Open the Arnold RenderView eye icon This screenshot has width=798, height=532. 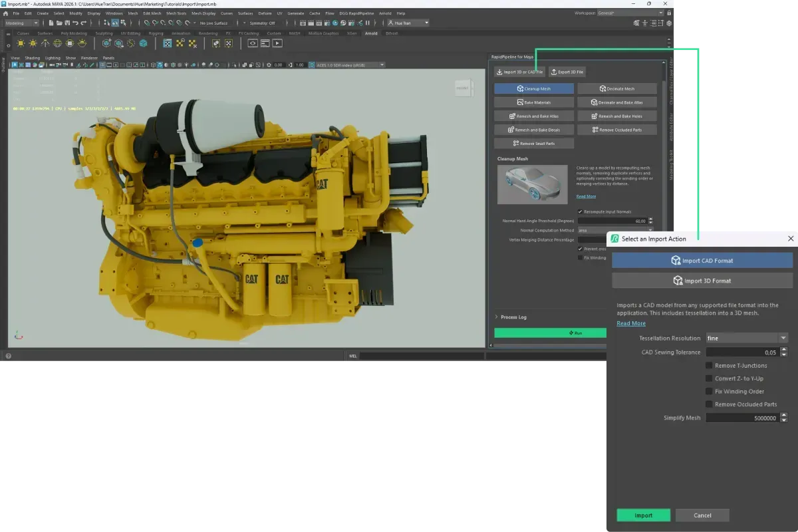(253, 43)
